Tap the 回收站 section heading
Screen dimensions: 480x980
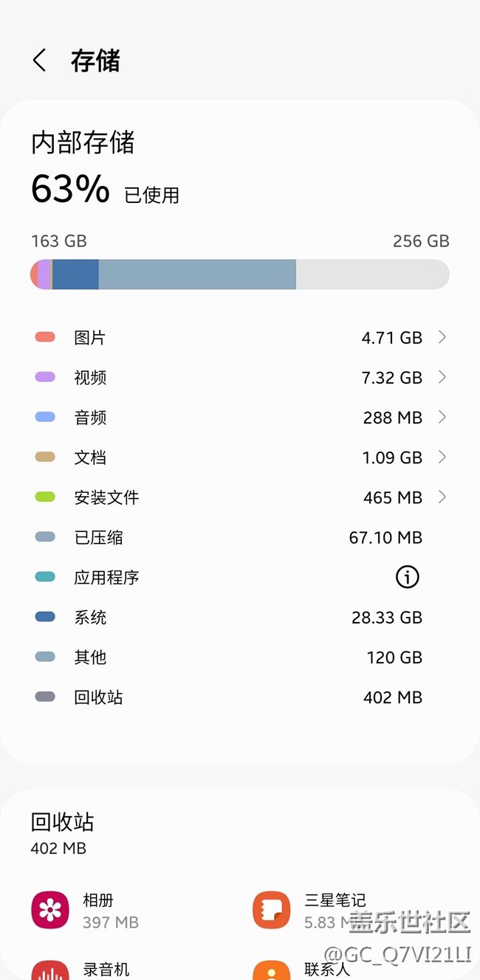tap(63, 822)
